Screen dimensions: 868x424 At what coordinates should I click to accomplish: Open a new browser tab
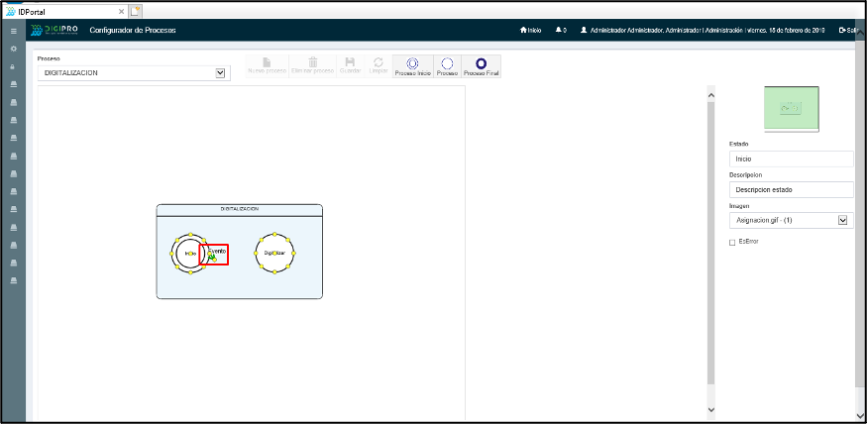coord(136,10)
